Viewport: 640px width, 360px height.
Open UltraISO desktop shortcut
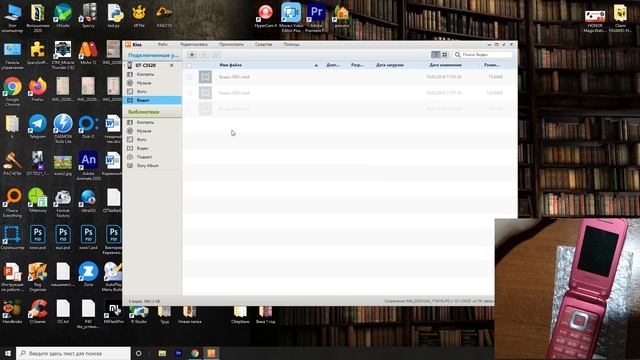pyautogui.click(x=88, y=201)
